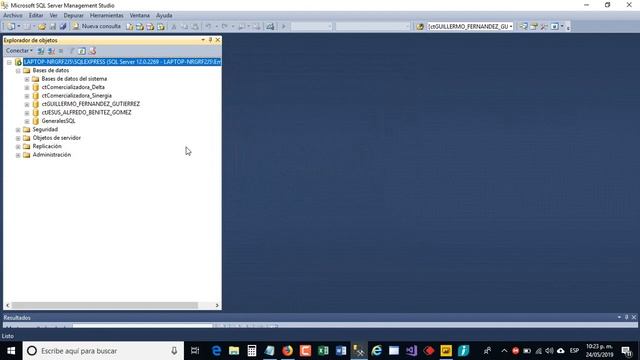
Task: Select GeneralesSQL in the tree
Action: click(58, 121)
